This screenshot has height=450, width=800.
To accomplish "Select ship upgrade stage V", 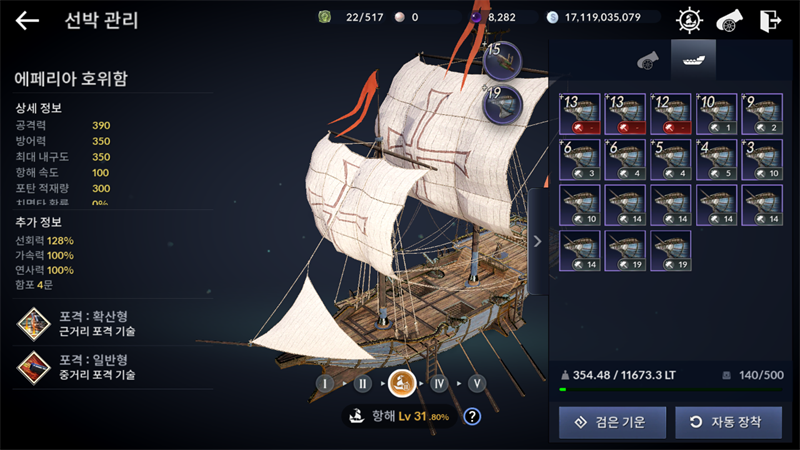I will pyautogui.click(x=477, y=383).
